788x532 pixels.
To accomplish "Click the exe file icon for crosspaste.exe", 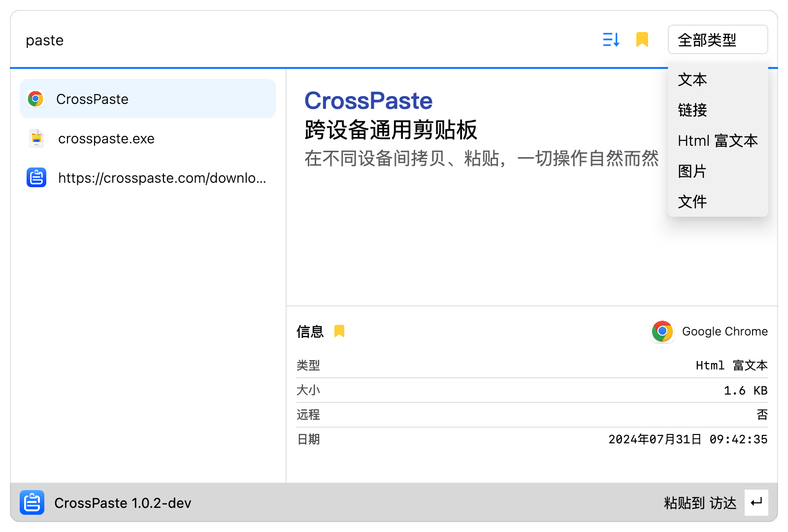I will 36,138.
